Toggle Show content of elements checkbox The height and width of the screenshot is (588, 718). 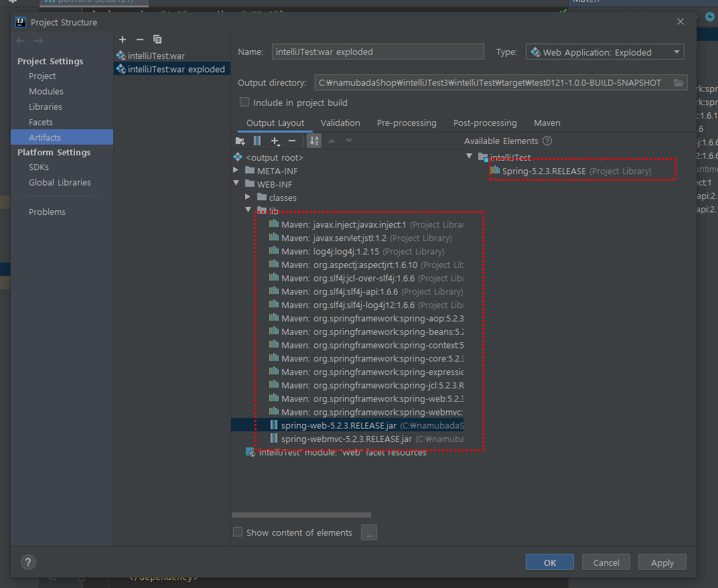238,532
